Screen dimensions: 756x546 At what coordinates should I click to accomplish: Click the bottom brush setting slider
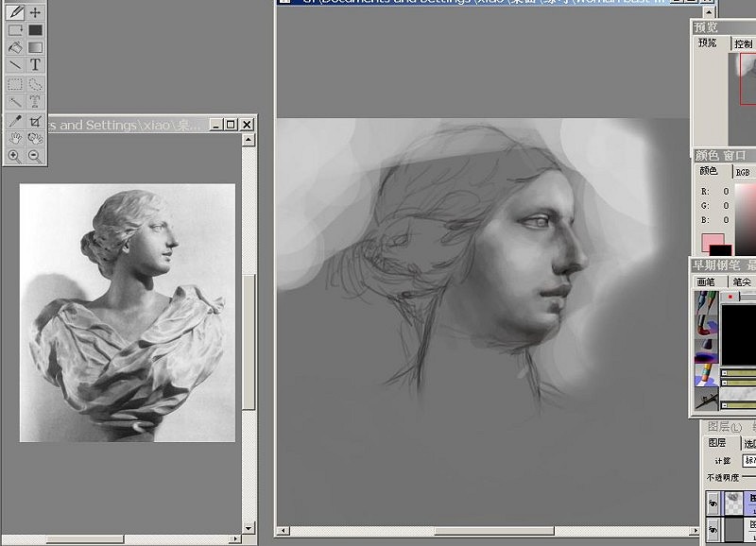[738, 406]
